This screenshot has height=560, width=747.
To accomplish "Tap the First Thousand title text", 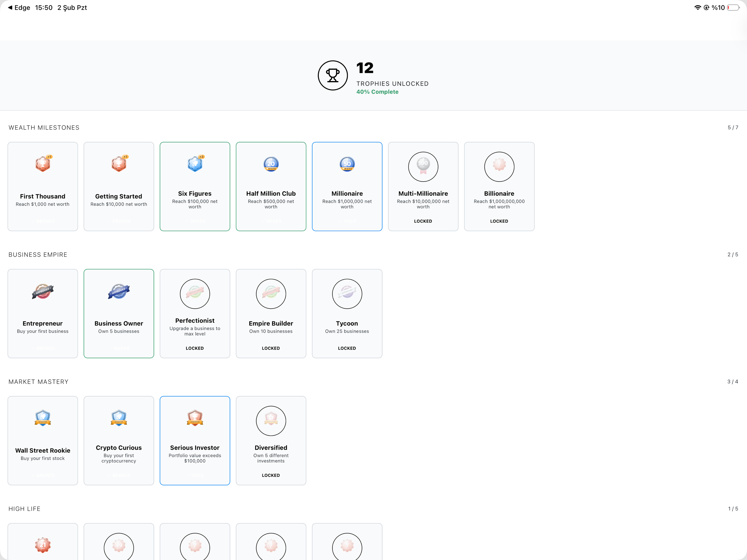I will 43,196.
